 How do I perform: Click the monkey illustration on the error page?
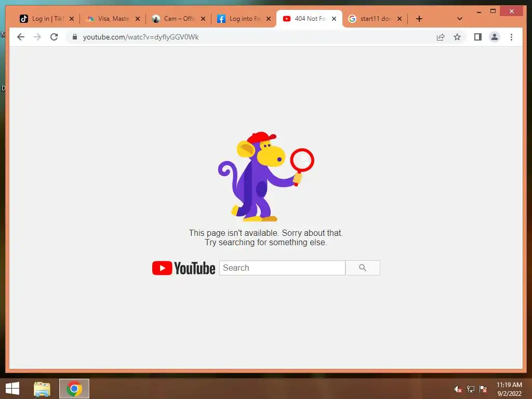pos(266,177)
